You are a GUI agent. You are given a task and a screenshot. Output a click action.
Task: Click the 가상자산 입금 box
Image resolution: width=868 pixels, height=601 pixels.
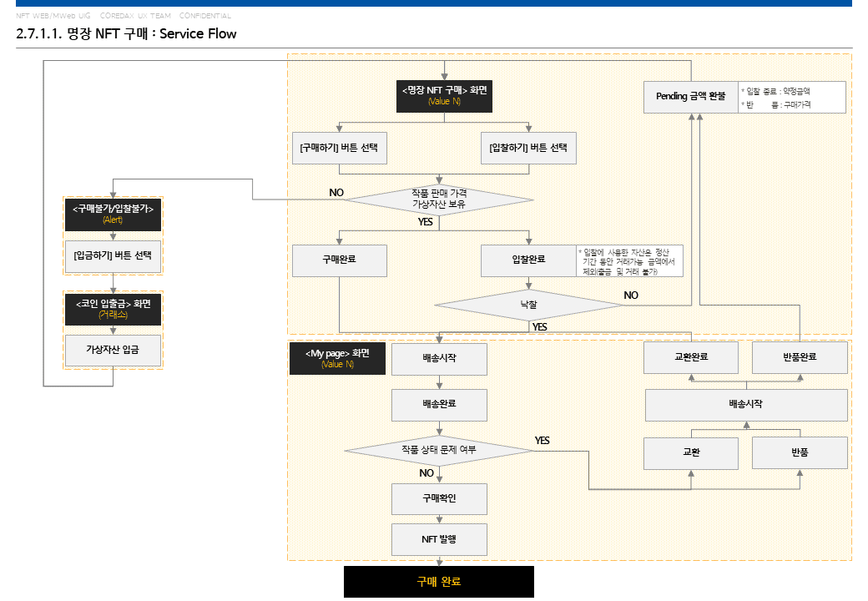(x=113, y=351)
